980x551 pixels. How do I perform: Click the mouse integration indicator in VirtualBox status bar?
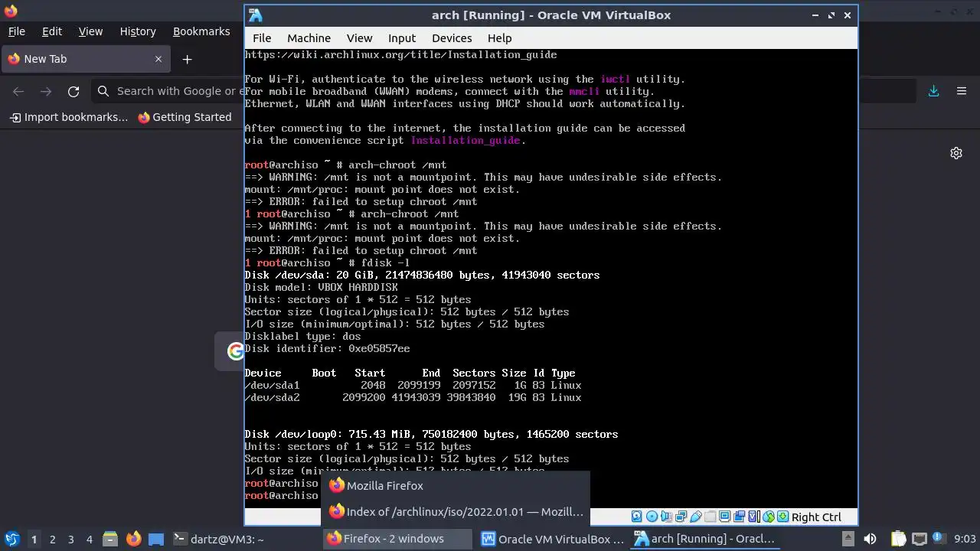click(x=769, y=517)
